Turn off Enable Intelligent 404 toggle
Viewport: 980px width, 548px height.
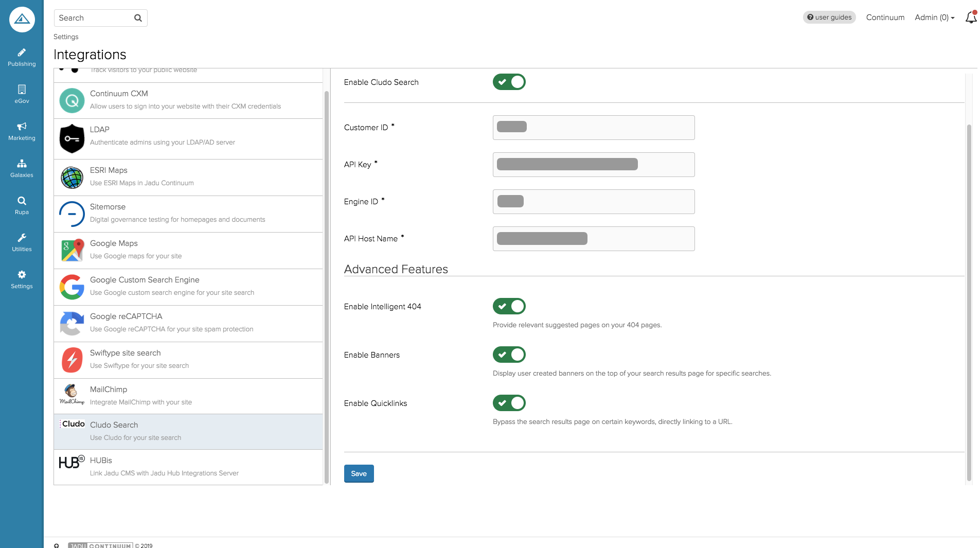[509, 306]
